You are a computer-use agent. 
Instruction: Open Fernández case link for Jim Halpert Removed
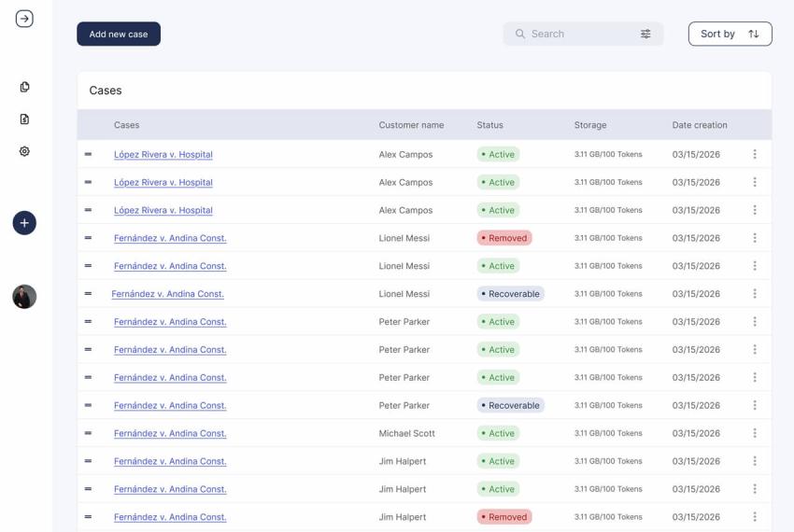click(170, 517)
